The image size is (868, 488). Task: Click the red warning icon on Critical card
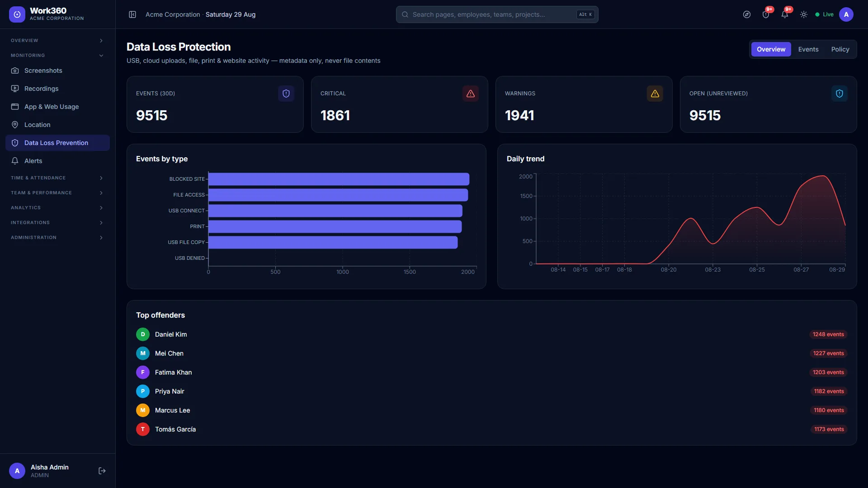point(471,94)
